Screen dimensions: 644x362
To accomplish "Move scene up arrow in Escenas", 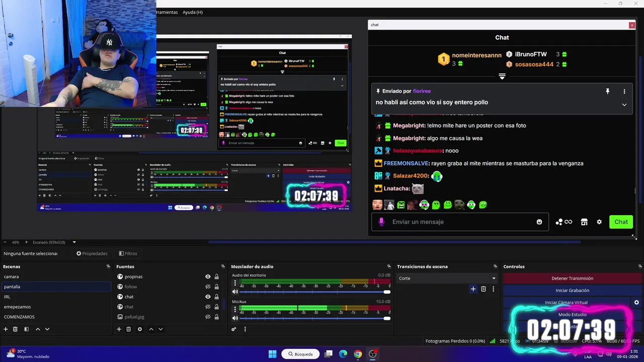I will pyautogui.click(x=37, y=329).
